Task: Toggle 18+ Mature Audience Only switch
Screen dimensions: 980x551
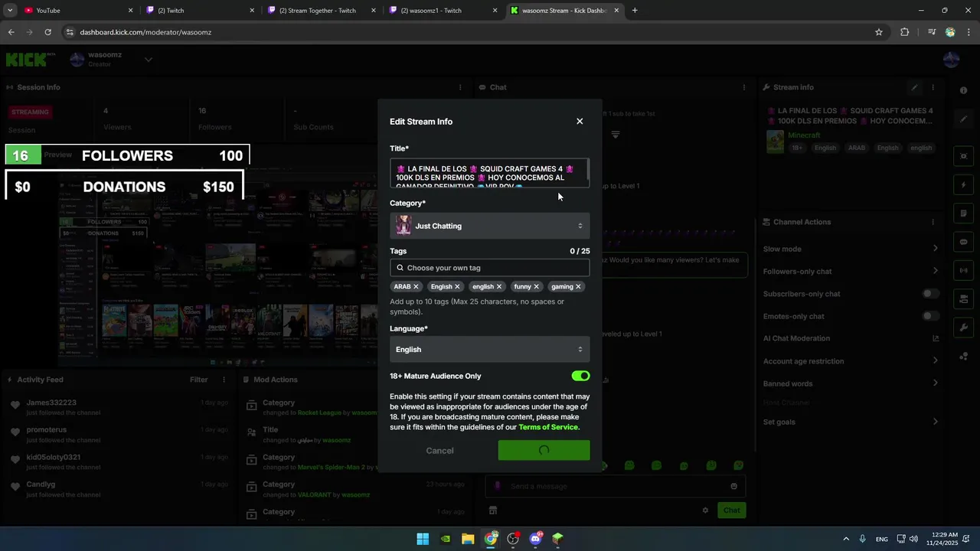Action: [x=580, y=376]
